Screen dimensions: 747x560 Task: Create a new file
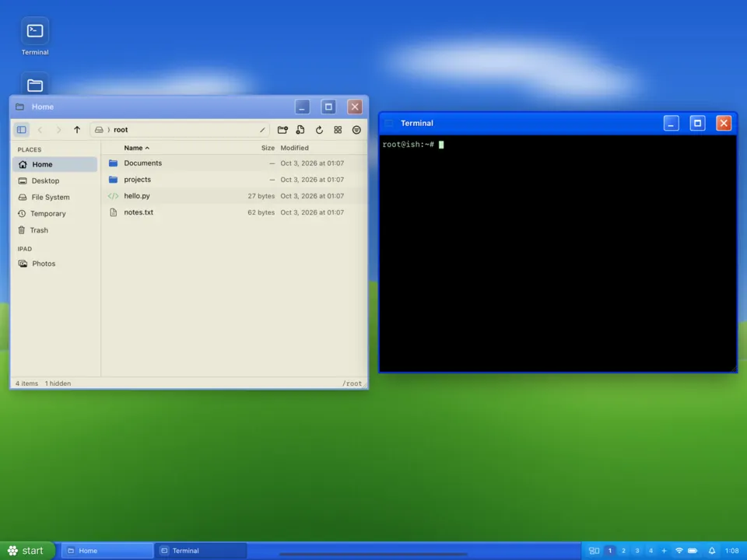300,130
